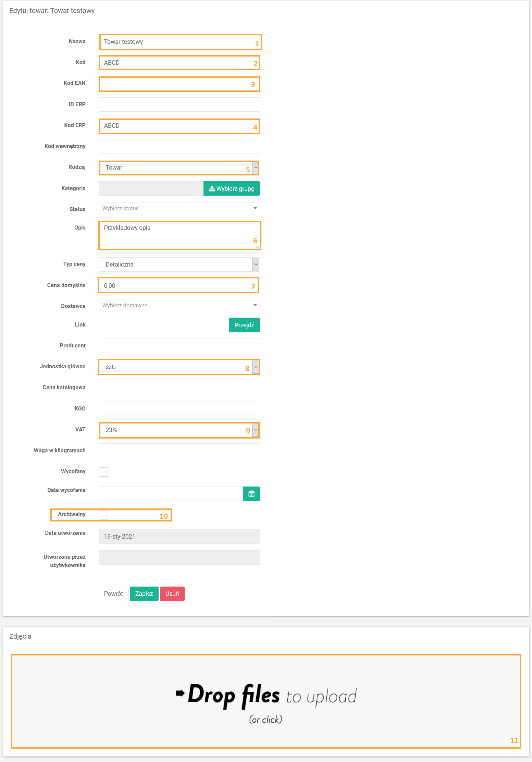532x762 pixels.
Task: Click the Drop files upload area
Action: click(x=266, y=701)
